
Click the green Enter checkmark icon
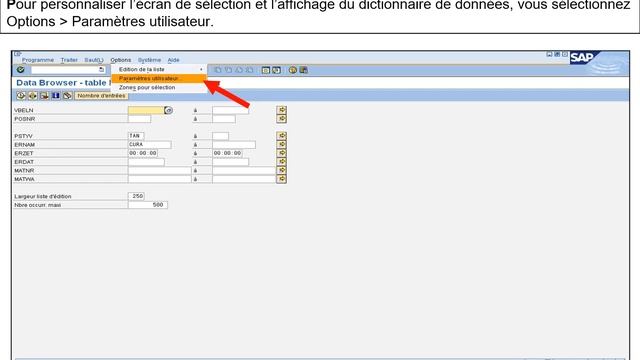pos(20,70)
